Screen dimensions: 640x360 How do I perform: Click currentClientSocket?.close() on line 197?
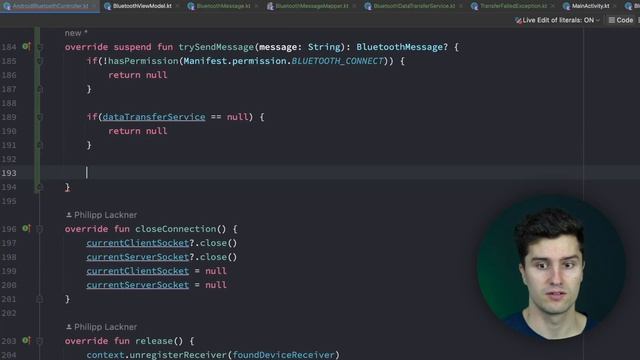pyautogui.click(x=162, y=243)
